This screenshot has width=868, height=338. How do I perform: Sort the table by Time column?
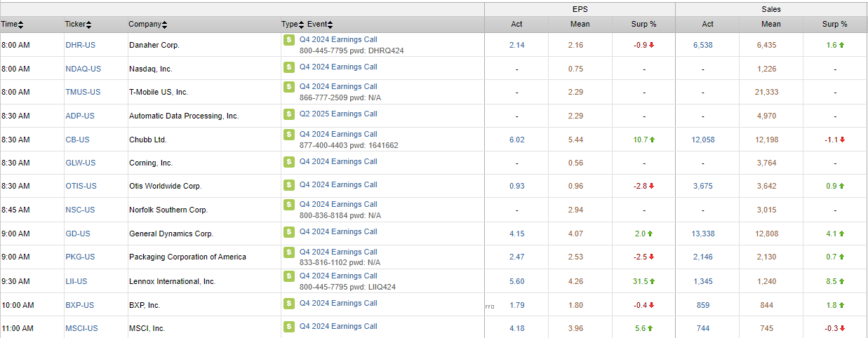[x=12, y=25]
